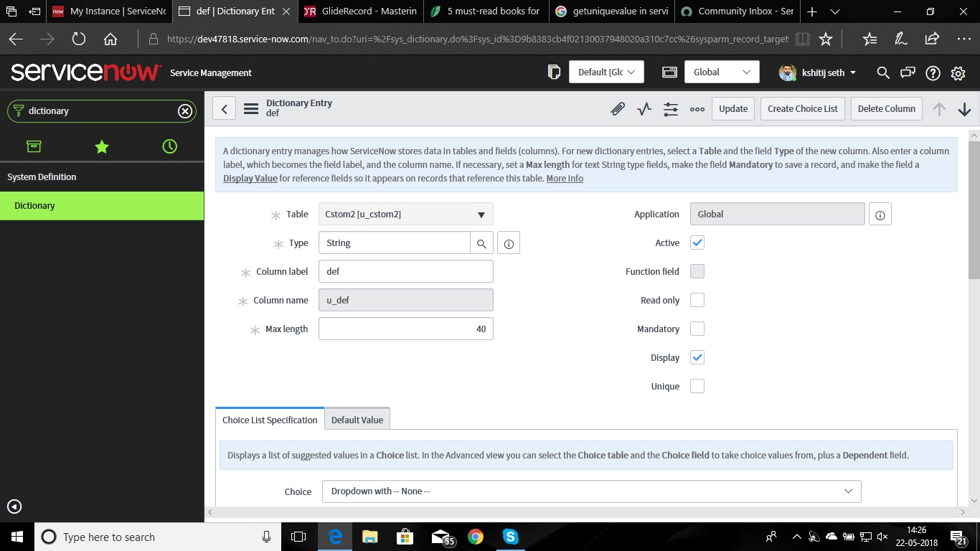
Task: Show info icon next to Application field
Action: click(x=880, y=215)
